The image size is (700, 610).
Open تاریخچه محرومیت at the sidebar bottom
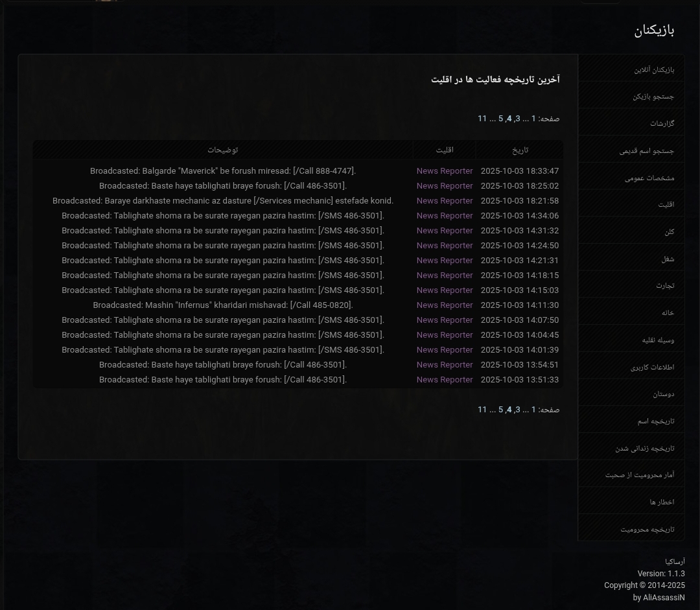click(x=647, y=530)
